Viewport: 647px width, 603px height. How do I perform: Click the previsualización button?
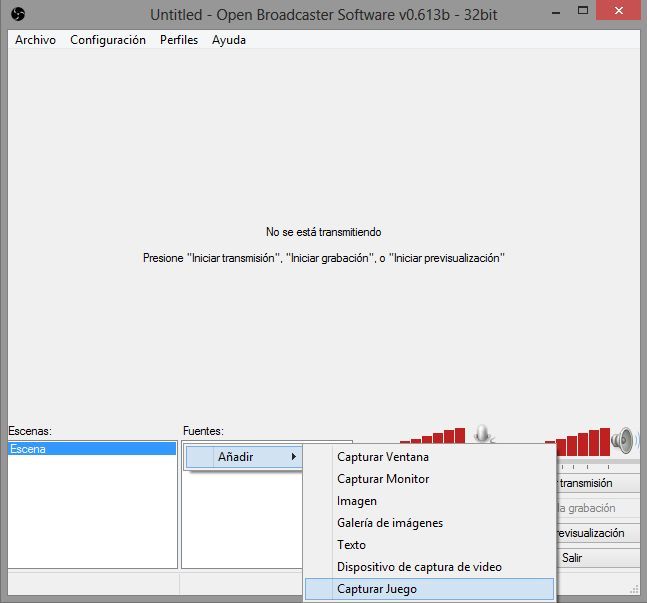coord(598,533)
